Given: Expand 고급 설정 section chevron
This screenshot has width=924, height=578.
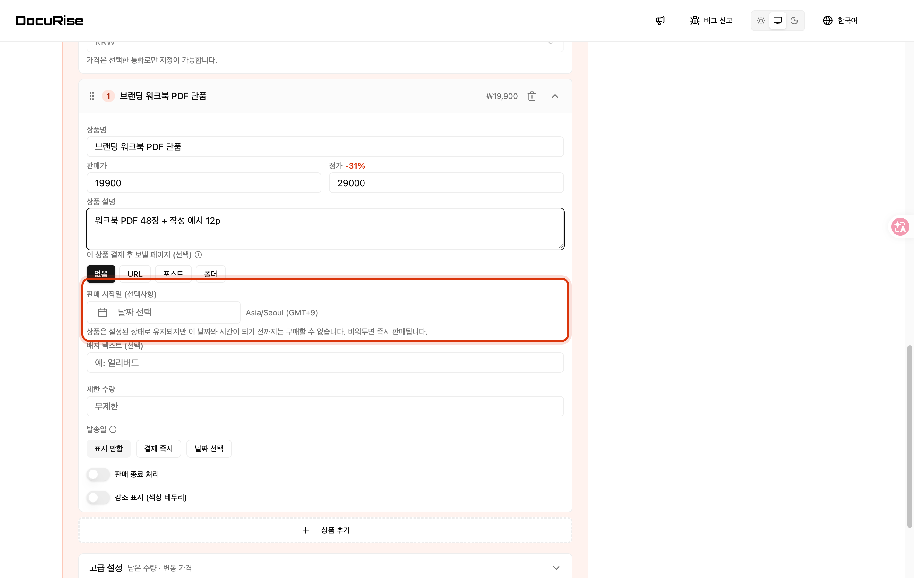Looking at the screenshot, I should 556,568.
